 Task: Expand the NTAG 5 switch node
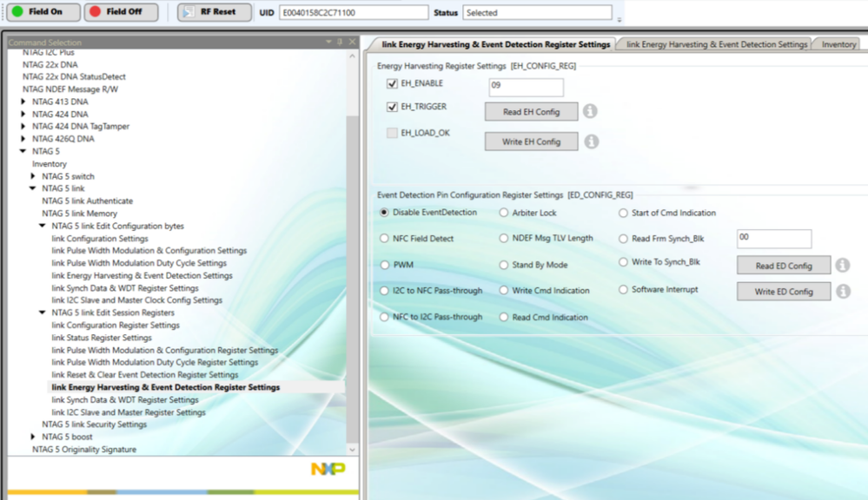click(33, 176)
